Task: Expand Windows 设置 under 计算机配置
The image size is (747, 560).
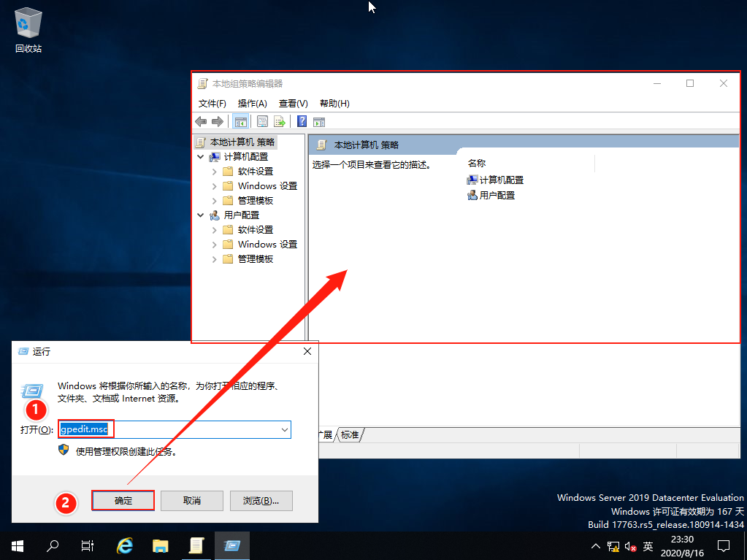Action: pyautogui.click(x=215, y=186)
